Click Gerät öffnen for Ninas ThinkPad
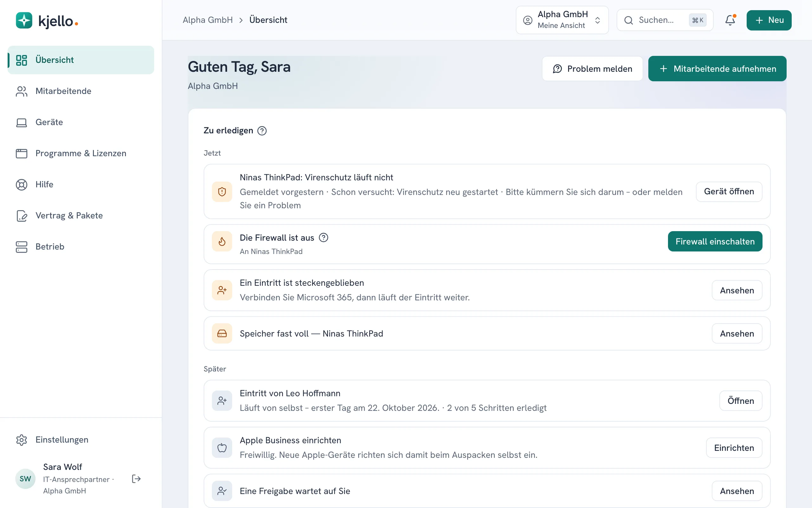The image size is (812, 508). pyautogui.click(x=729, y=191)
